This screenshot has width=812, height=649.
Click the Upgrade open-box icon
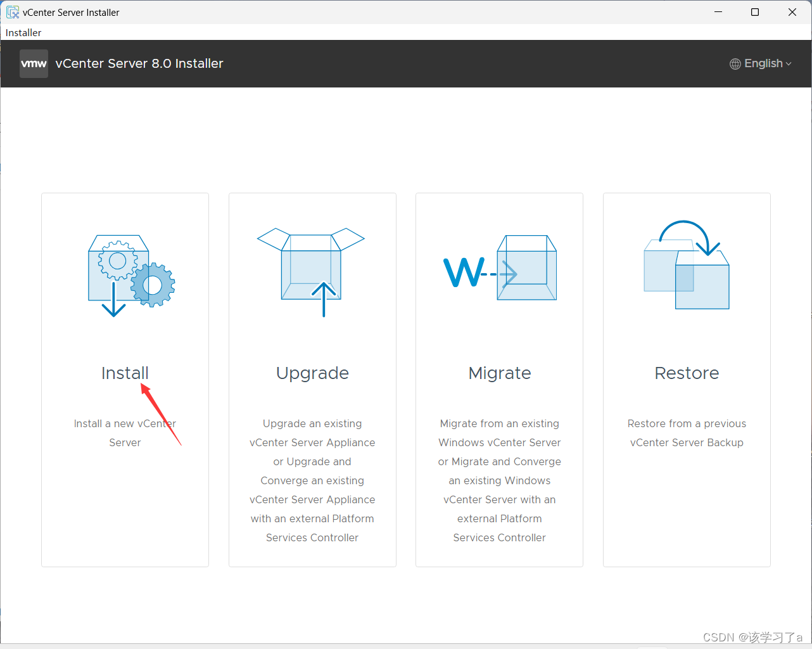coord(311,273)
